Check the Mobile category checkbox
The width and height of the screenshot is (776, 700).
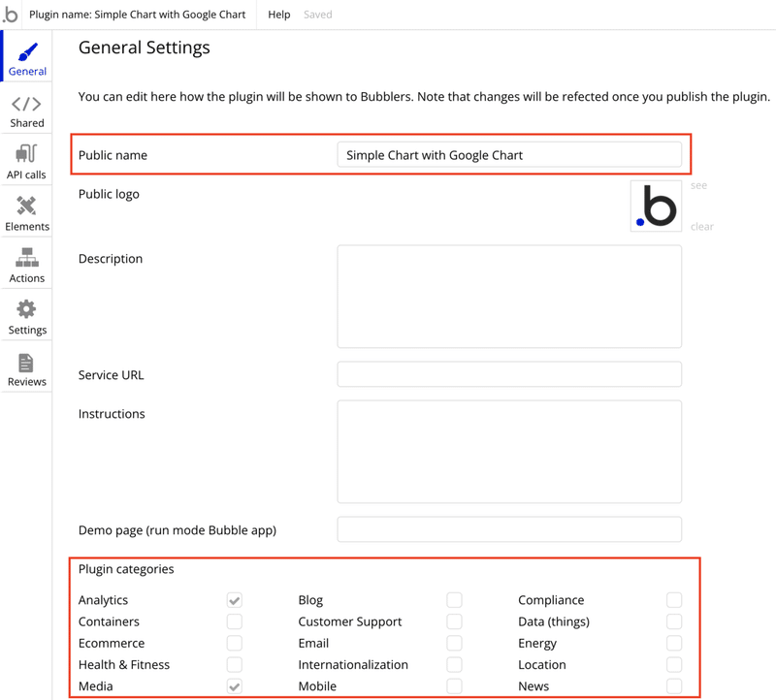[x=454, y=686]
